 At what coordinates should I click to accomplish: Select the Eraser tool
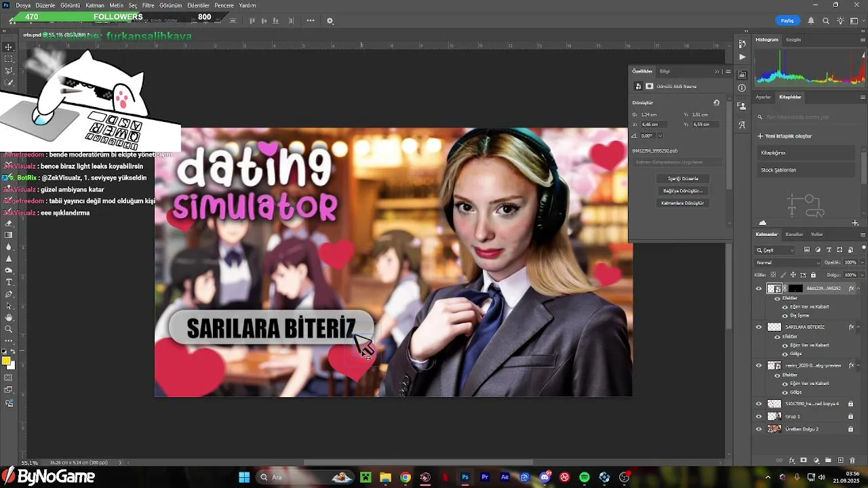click(9, 223)
